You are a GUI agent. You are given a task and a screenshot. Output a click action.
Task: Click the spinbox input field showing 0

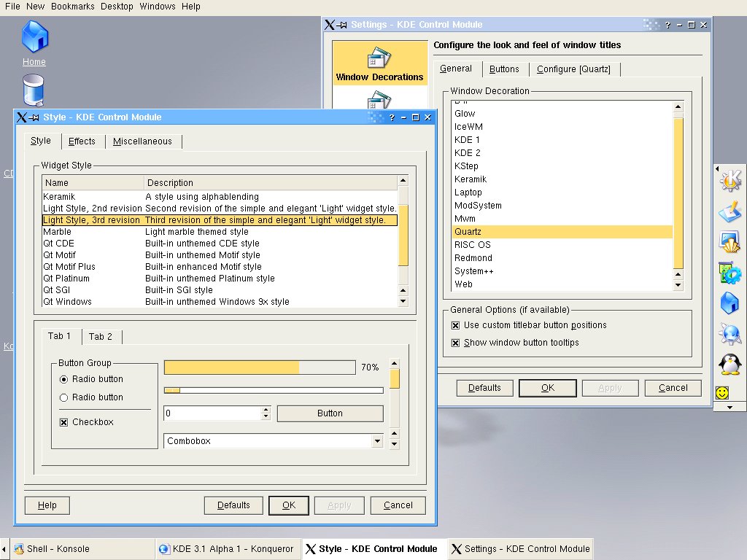212,413
